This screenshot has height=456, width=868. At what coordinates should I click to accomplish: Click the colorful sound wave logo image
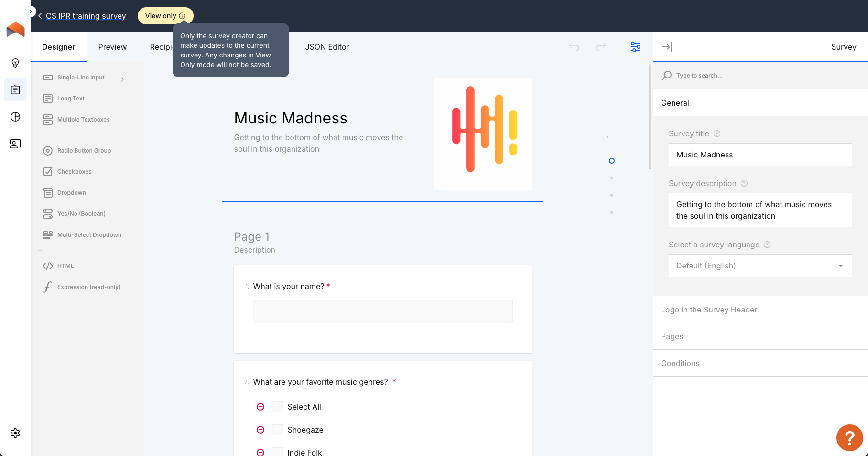pos(483,133)
